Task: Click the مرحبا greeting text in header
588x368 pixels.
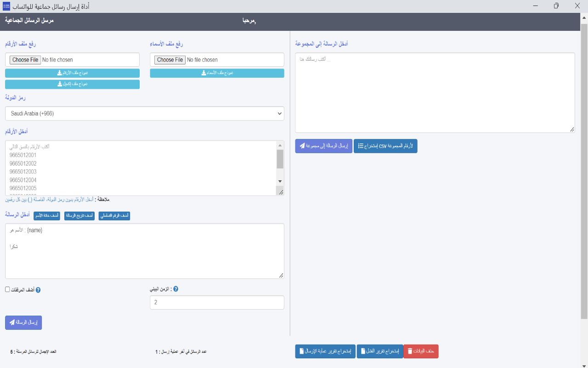Action: coord(249,21)
